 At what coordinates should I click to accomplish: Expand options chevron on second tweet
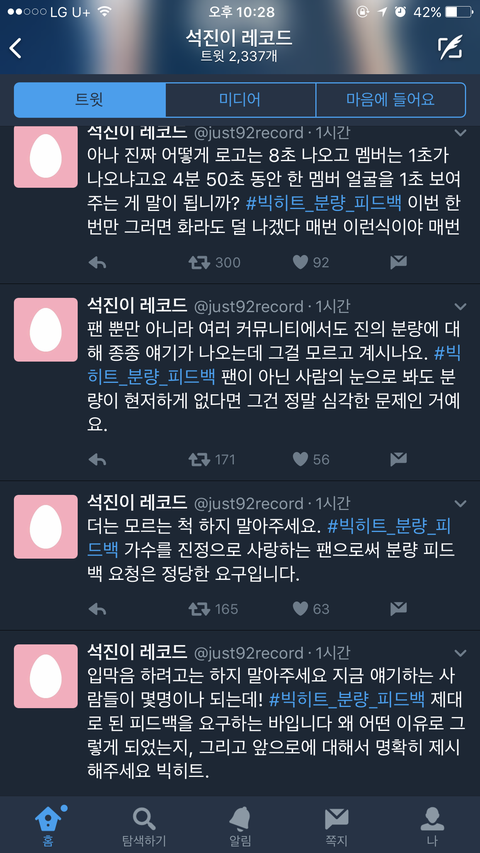460,306
